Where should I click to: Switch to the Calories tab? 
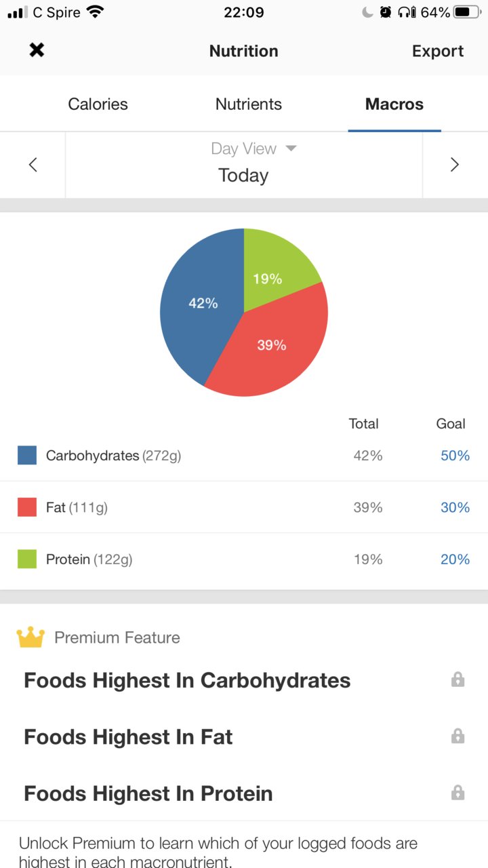[x=98, y=104]
